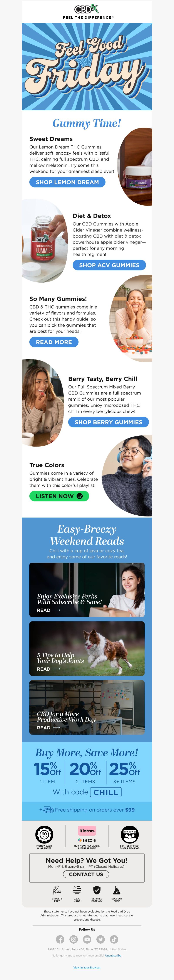Click the Shop Berry Gummies button
174x980 pixels.
(108, 422)
